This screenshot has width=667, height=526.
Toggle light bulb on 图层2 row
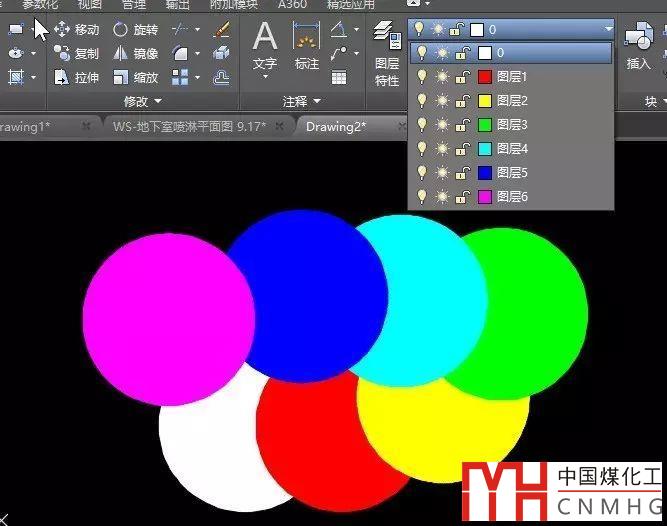pos(421,100)
